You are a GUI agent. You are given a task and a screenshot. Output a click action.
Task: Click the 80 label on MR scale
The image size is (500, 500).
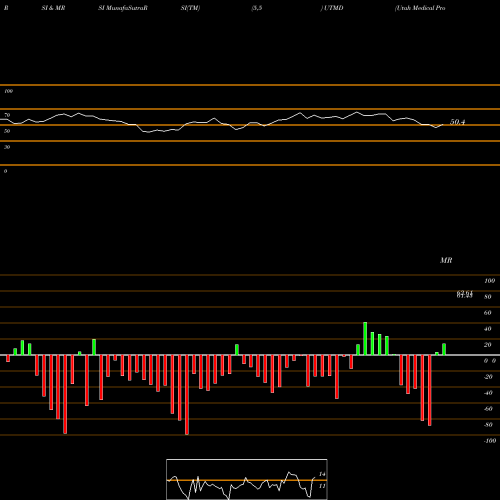coord(488,297)
